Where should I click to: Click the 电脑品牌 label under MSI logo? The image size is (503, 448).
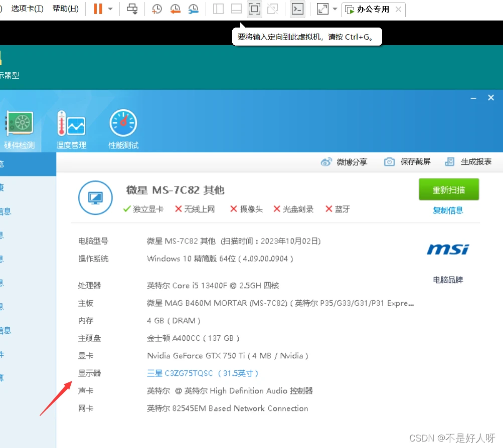coord(448,280)
